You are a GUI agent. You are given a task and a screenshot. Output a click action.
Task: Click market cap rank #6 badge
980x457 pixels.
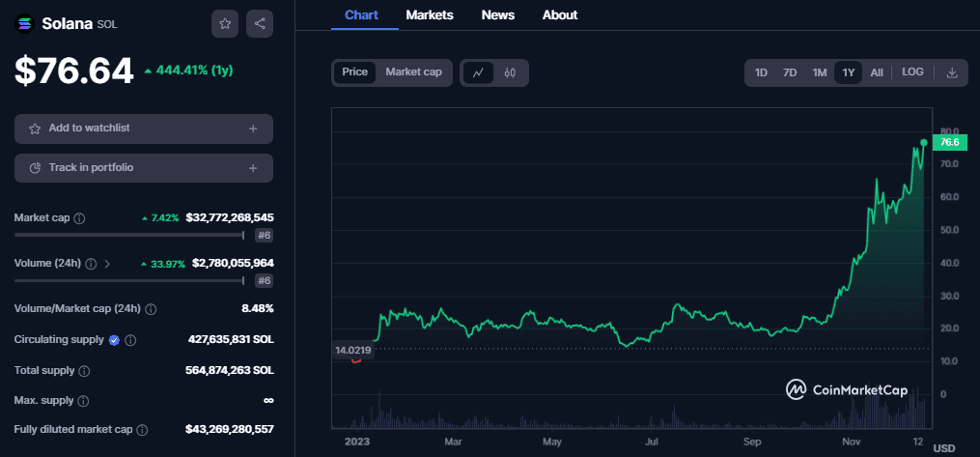point(264,236)
